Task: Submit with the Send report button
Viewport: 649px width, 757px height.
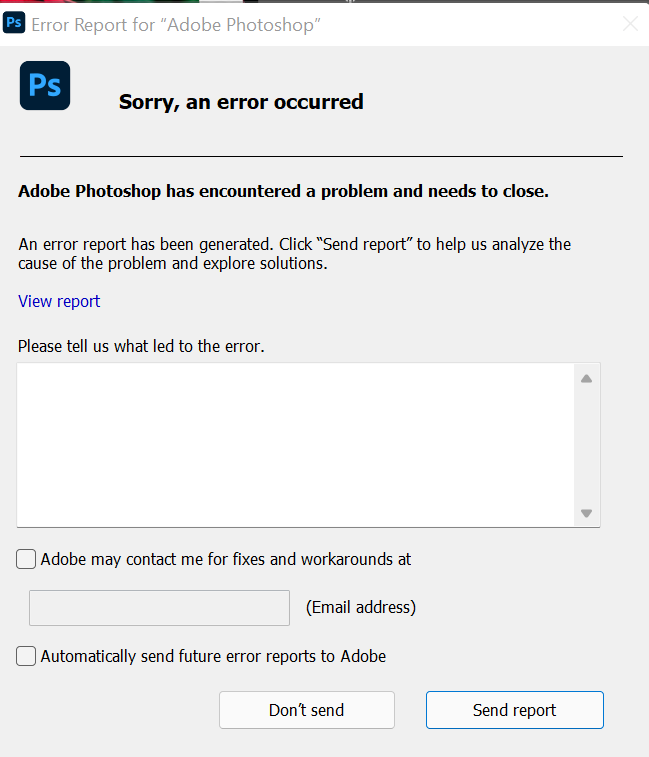Action: pos(514,710)
